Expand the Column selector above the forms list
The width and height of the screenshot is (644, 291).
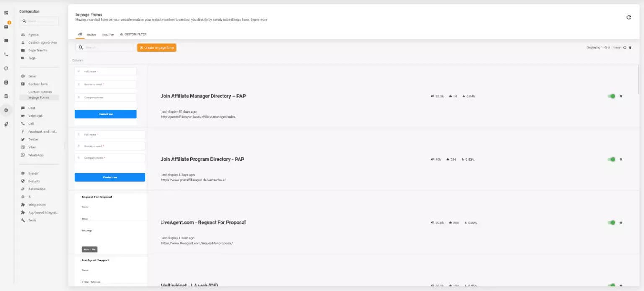(x=77, y=60)
